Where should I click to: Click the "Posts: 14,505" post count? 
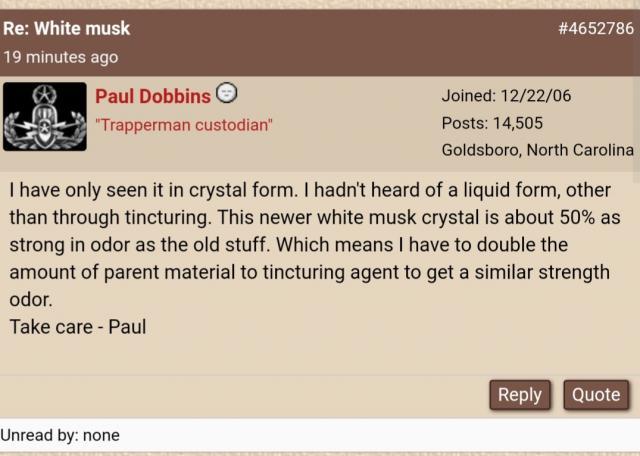[x=492, y=123]
